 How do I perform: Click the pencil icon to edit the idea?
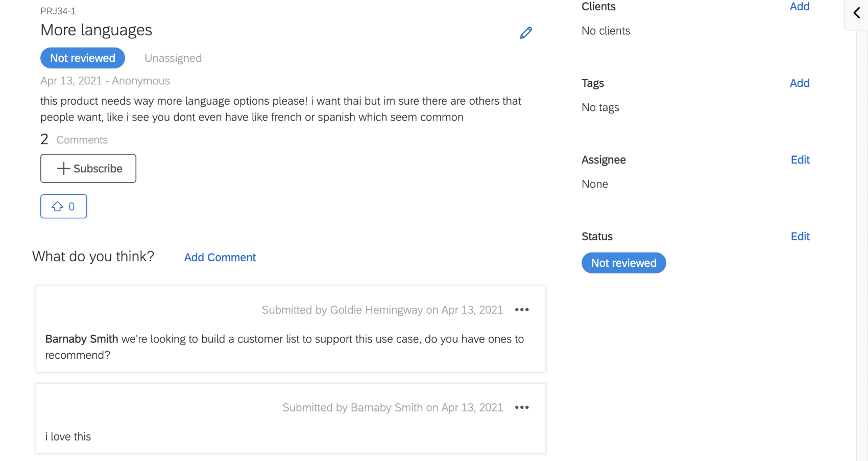[526, 33]
